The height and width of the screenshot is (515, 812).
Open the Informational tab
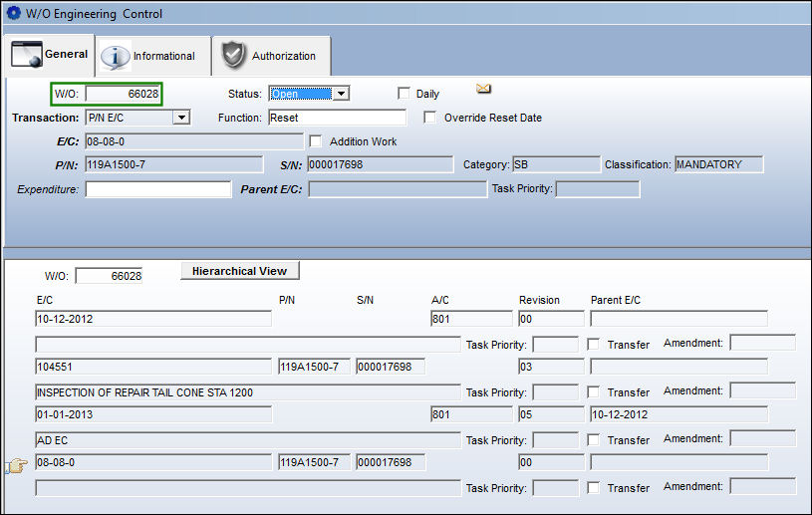(x=153, y=56)
